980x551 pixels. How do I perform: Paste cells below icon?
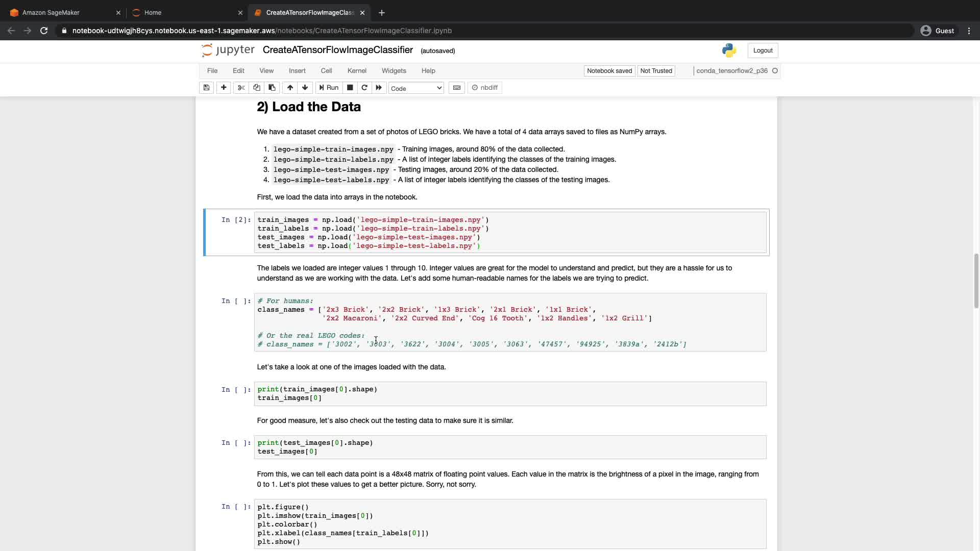coord(272,88)
